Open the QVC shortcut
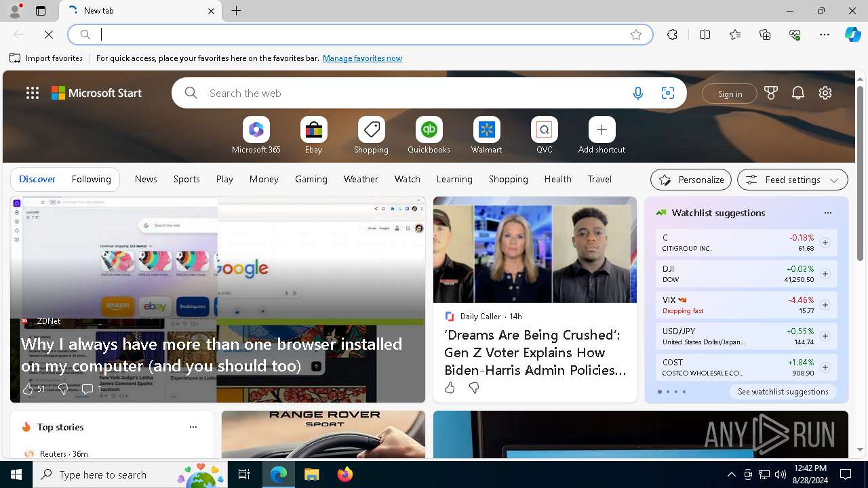This screenshot has height=488, width=868. (x=544, y=136)
